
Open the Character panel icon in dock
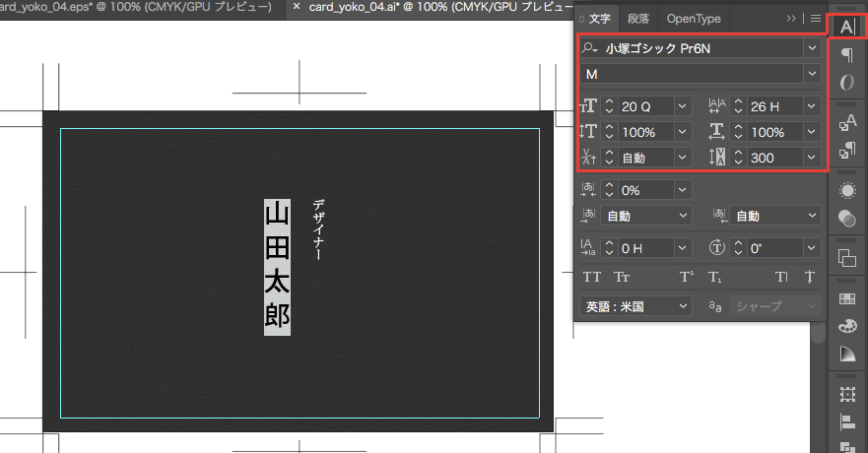coord(846,26)
